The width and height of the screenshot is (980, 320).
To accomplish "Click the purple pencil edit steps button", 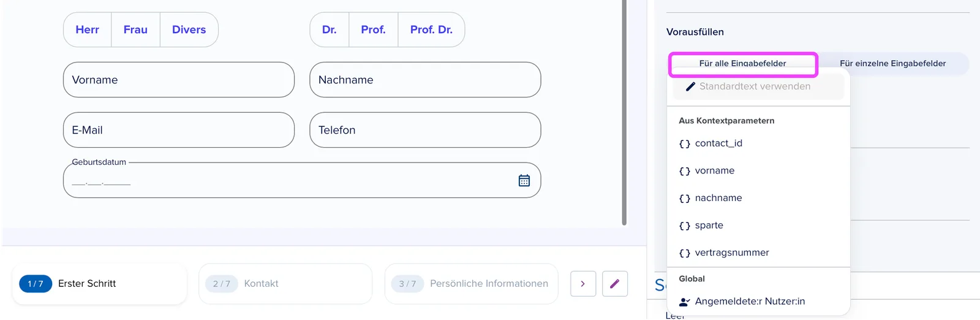I will (x=615, y=284).
